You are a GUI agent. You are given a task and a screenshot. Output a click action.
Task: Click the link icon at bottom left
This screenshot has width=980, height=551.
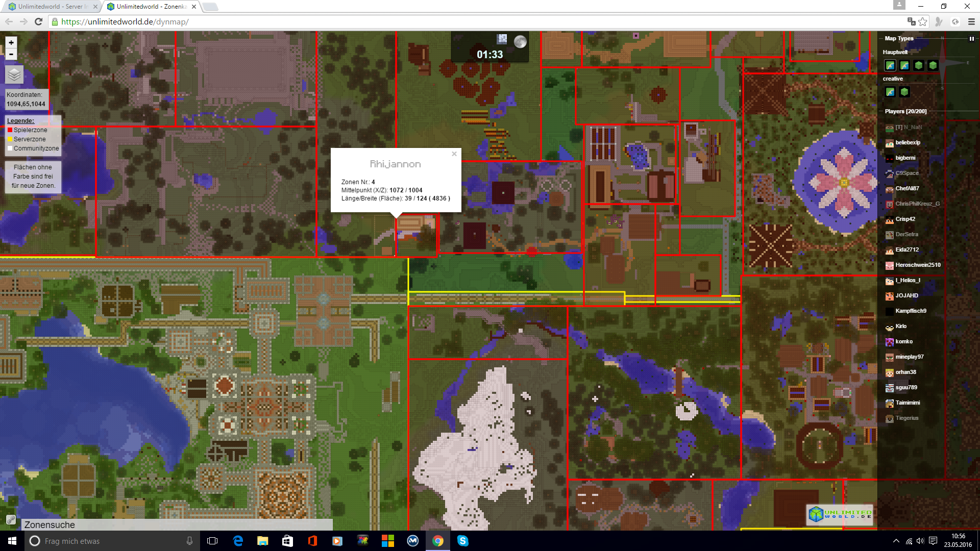coord(10,520)
